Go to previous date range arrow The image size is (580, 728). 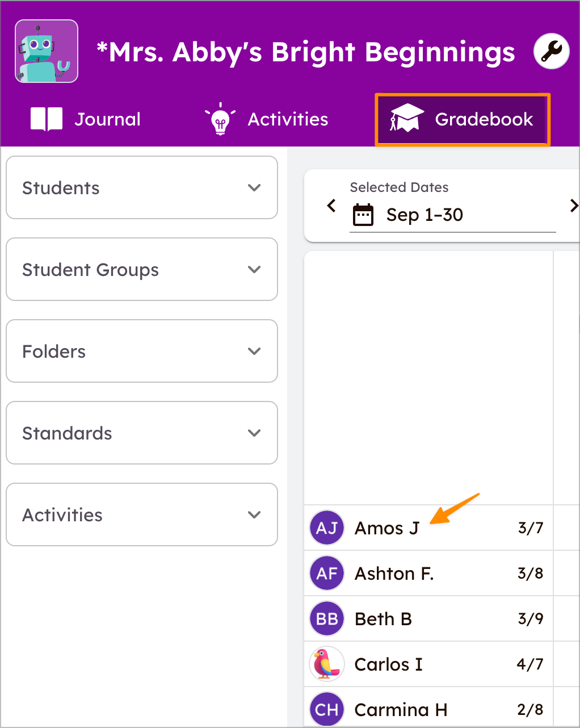tap(332, 206)
